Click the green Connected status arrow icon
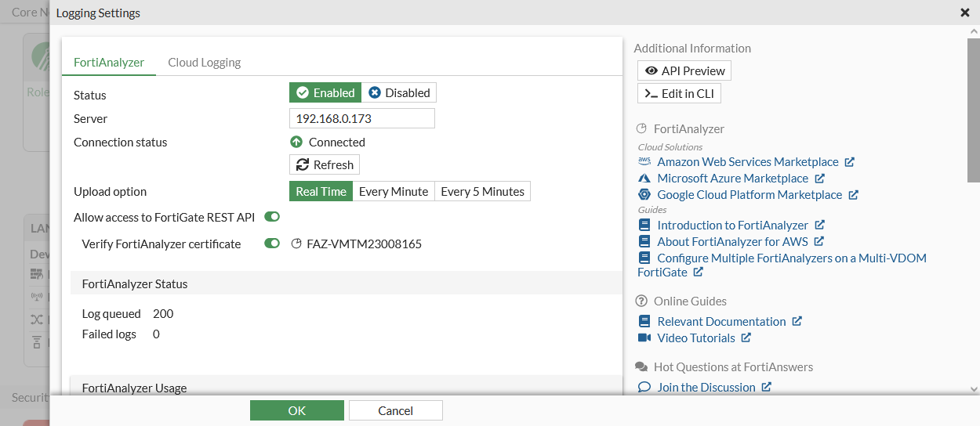The image size is (980, 426). 296,142
